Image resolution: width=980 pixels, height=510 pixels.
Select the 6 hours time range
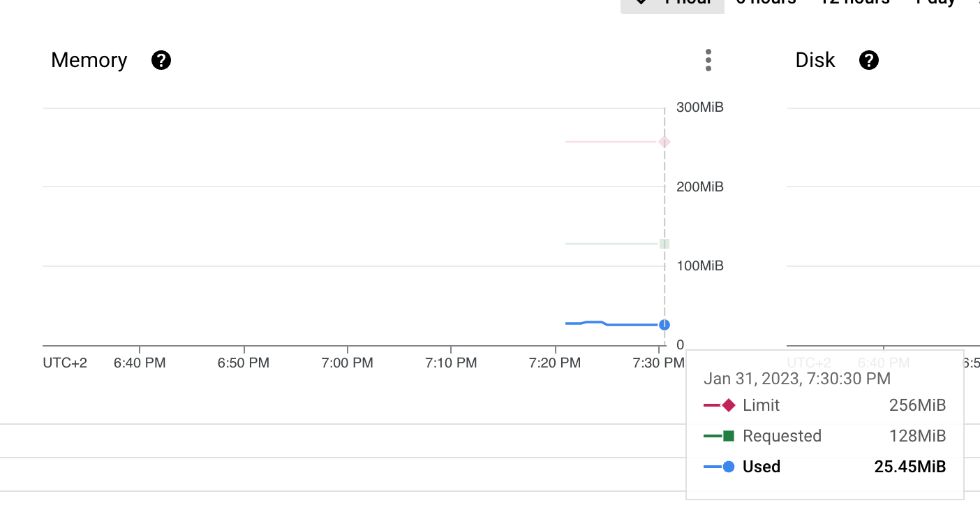[x=766, y=3]
